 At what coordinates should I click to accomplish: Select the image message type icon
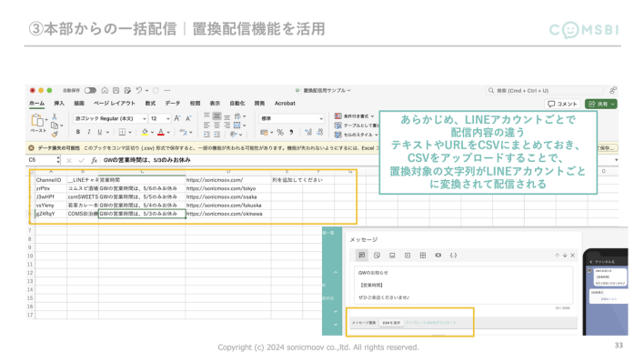(392, 256)
